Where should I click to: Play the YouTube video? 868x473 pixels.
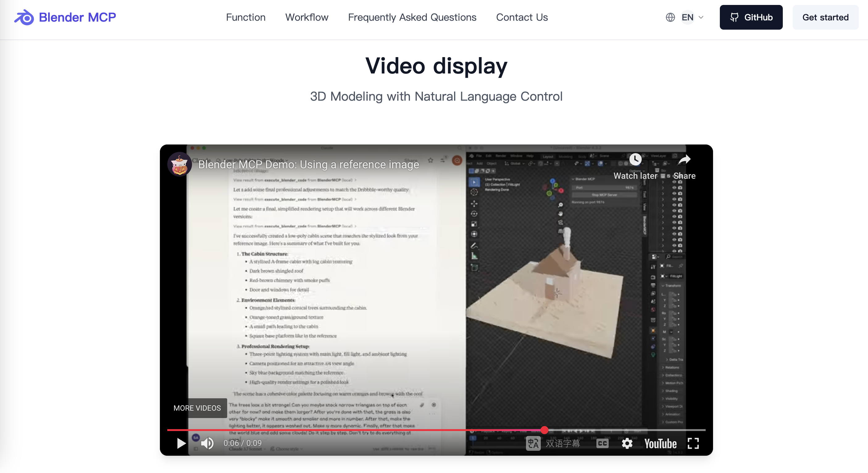181,443
